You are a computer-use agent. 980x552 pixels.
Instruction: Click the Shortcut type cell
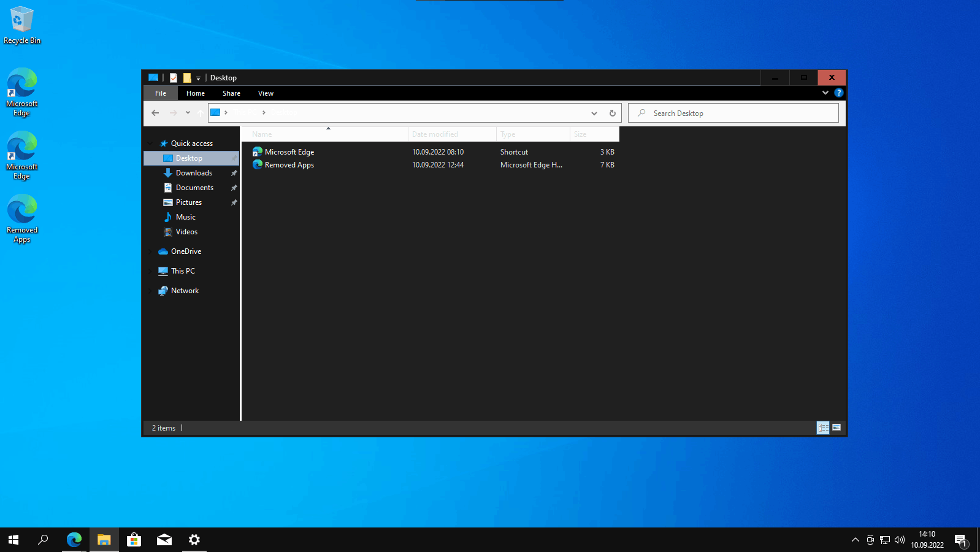pos(514,152)
